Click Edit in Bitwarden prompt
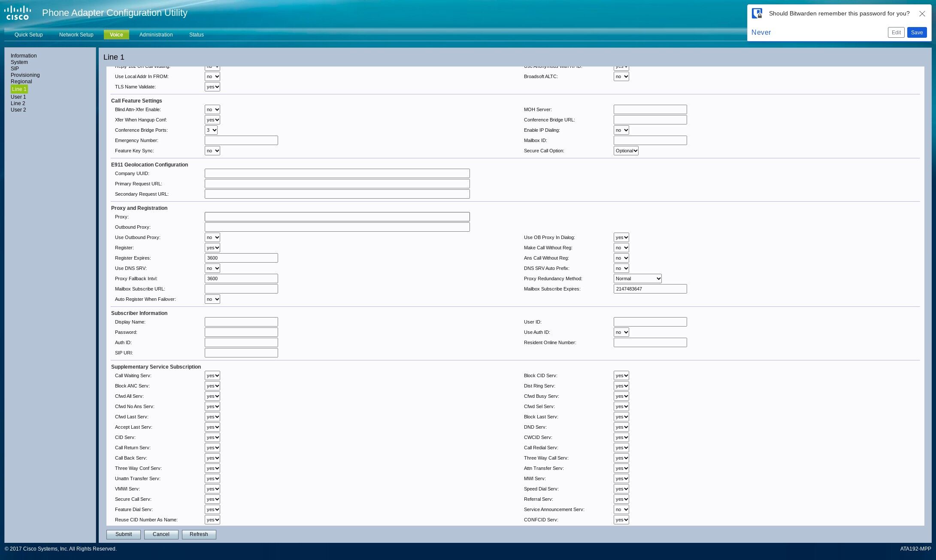This screenshot has height=560, width=936. 896,33
